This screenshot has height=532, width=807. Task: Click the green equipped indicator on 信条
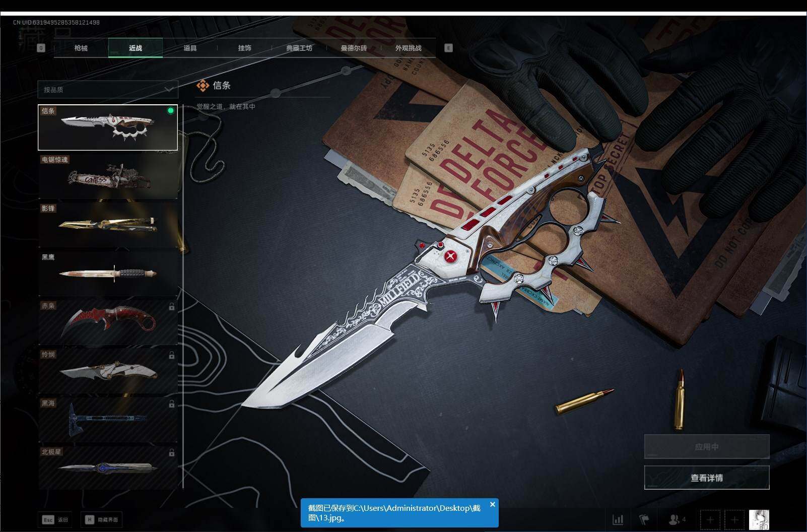pyautogui.click(x=171, y=110)
